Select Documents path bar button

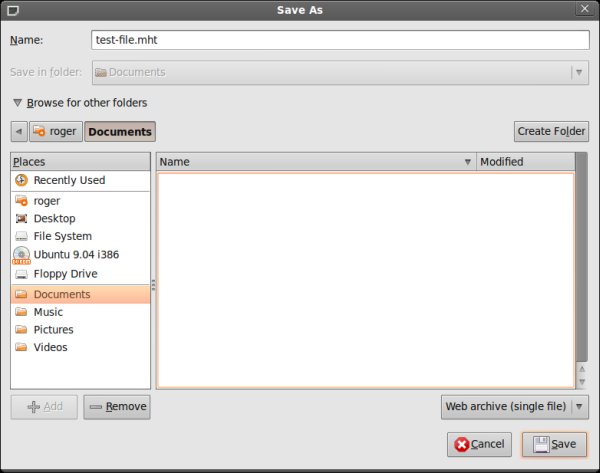point(120,132)
